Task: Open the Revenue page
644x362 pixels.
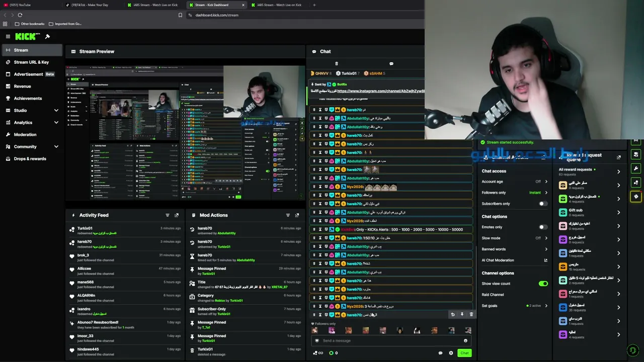Action: point(32,86)
